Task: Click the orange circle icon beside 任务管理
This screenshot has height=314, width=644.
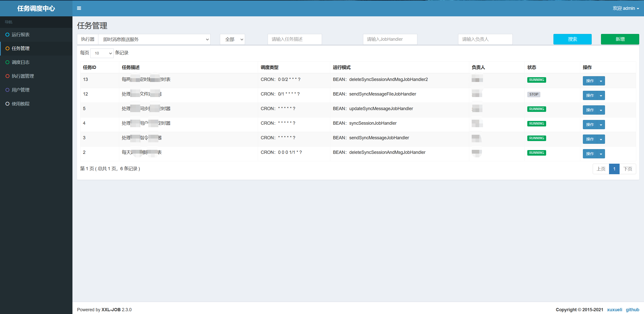Action: [x=8, y=49]
